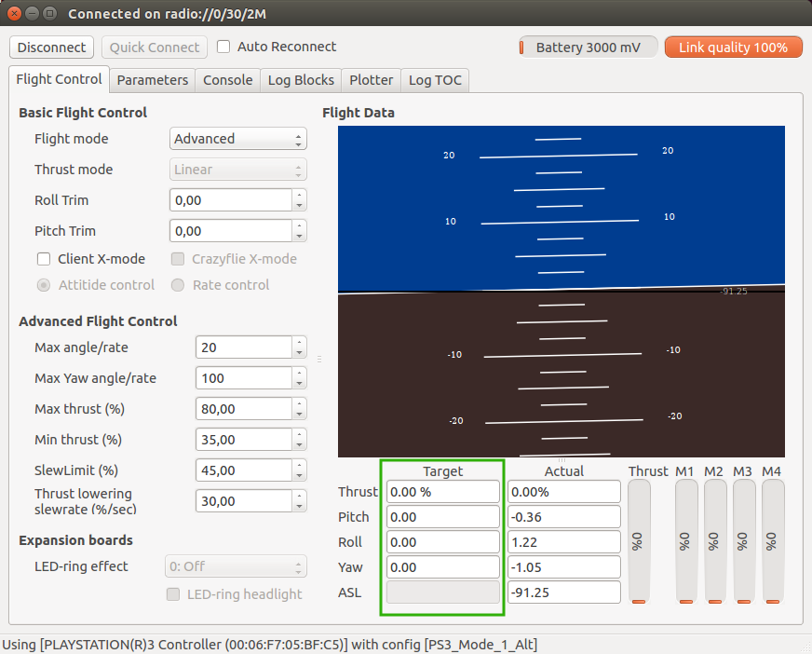Enable the Auto Reconnect checkbox
Viewport: 812px width, 654px height.
224,47
